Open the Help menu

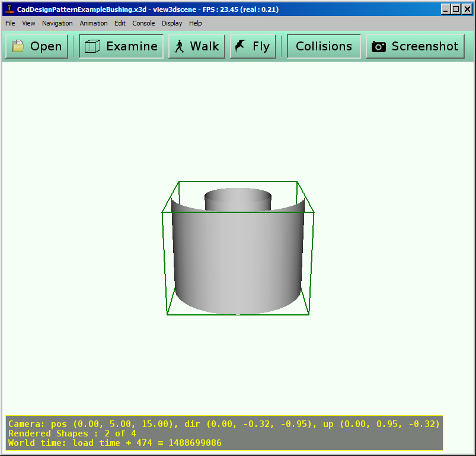[x=196, y=23]
